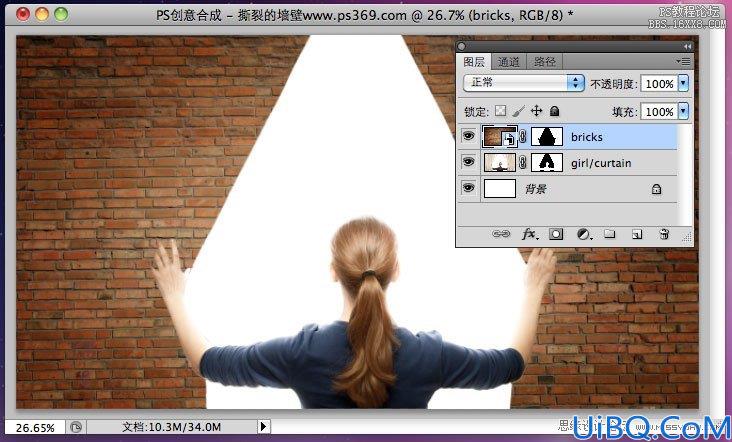Open status bar info arrow menu
Viewport: 732px width, 442px height.
click(x=263, y=426)
